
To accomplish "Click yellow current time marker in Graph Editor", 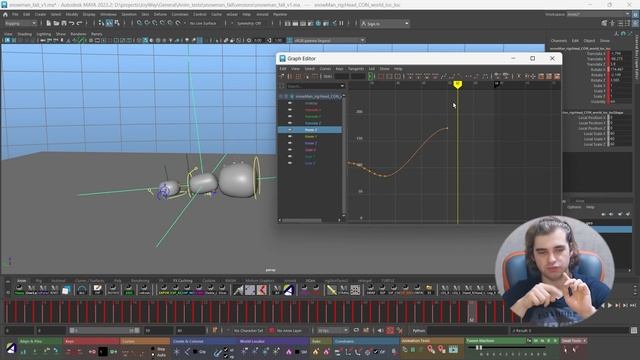I will 458,84.
